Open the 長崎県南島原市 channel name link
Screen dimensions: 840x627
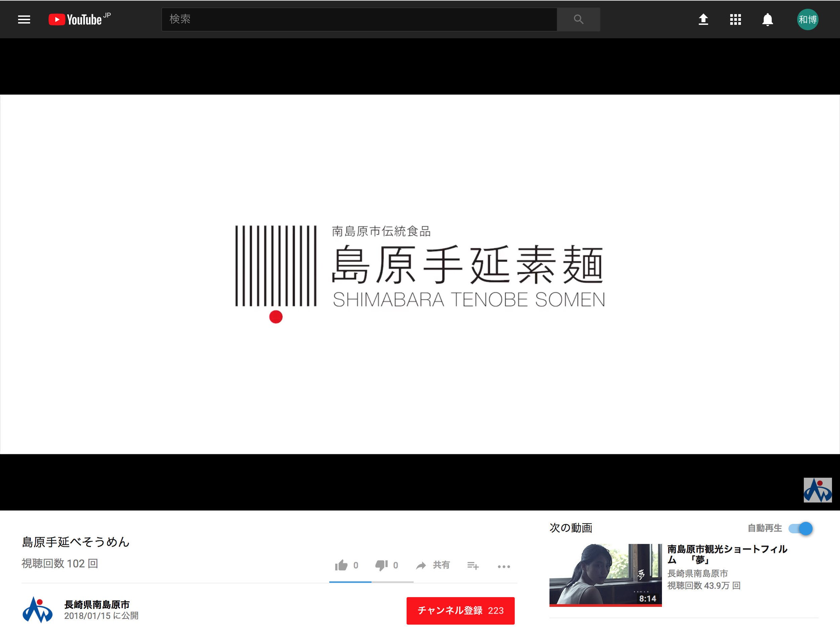click(x=97, y=604)
